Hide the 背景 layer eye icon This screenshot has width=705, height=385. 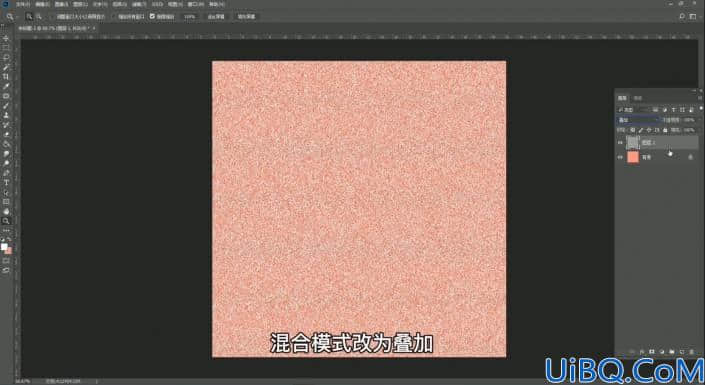pos(620,157)
